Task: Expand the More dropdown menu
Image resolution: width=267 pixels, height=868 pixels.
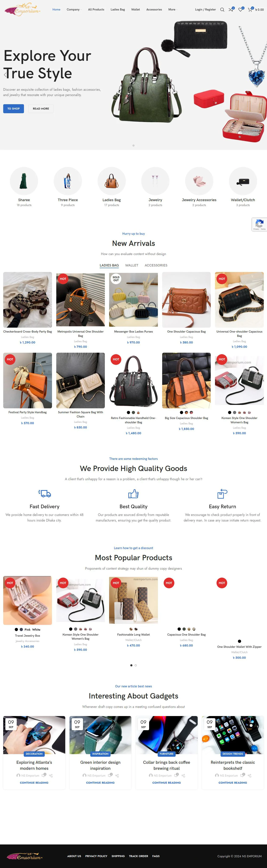Action: (173, 9)
